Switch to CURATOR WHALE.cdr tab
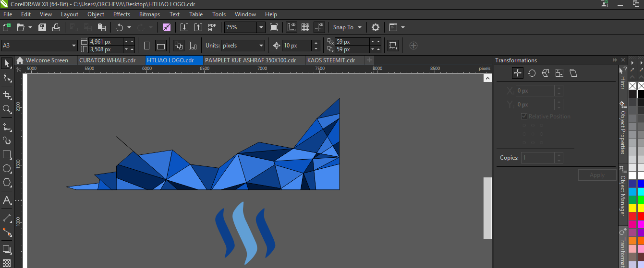This screenshot has height=268, width=644. [x=110, y=60]
